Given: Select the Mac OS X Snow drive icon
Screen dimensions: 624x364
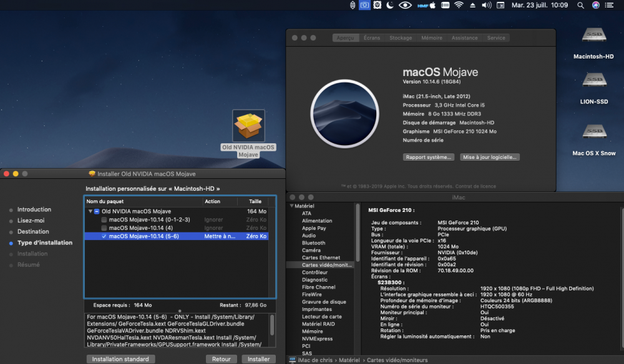Looking at the screenshot, I should 594,132.
